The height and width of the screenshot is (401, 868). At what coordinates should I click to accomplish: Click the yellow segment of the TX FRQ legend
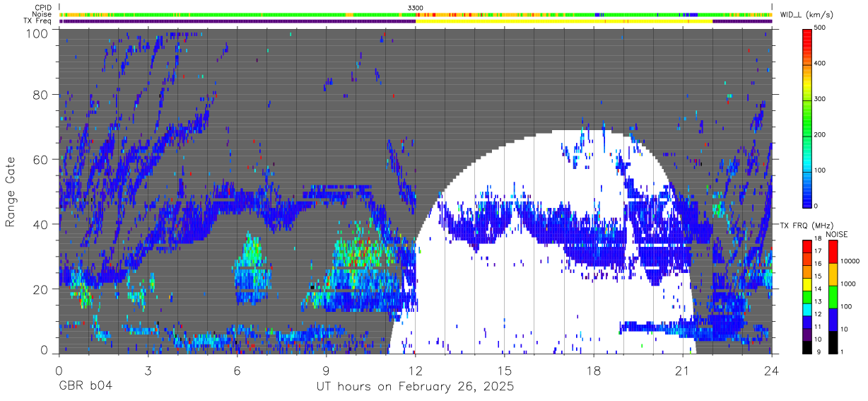point(807,284)
